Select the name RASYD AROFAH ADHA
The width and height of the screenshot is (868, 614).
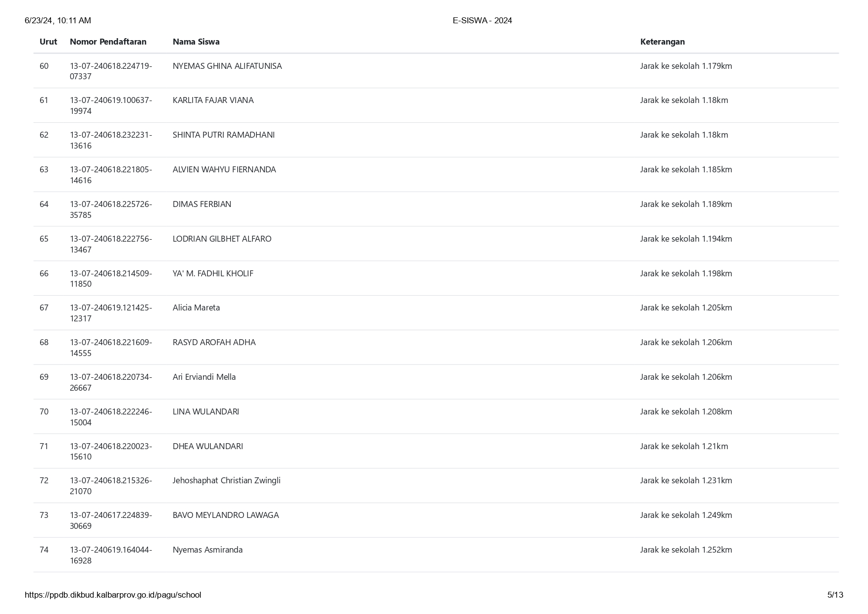coord(214,342)
